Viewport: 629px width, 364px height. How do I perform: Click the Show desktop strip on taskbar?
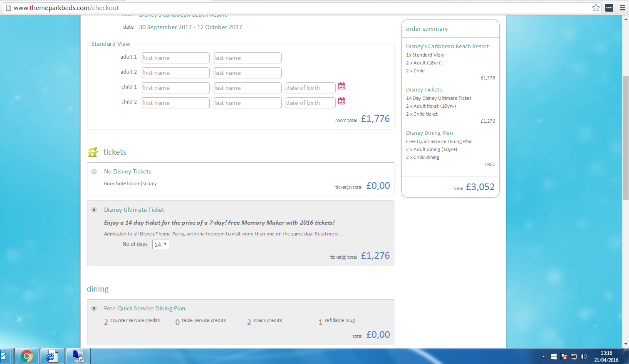[627, 356]
